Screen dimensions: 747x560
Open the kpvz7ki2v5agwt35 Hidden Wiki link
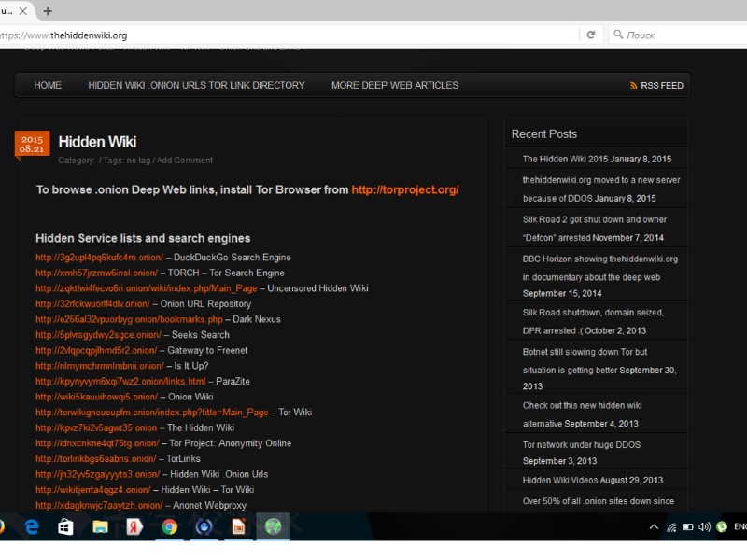(x=96, y=427)
